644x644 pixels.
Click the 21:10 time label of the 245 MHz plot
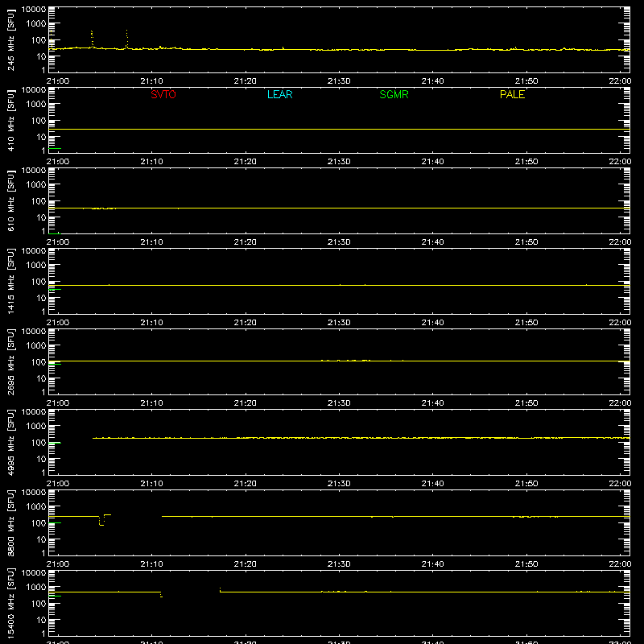tap(151, 81)
